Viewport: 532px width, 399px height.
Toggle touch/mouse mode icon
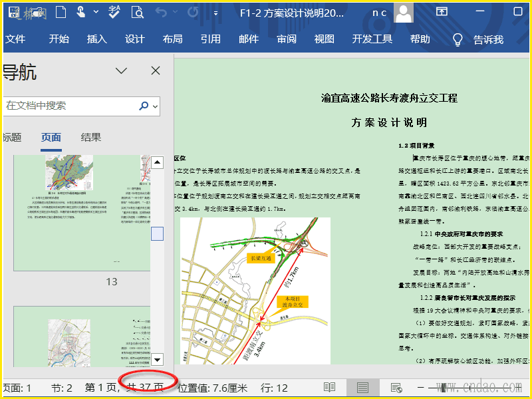[80, 12]
